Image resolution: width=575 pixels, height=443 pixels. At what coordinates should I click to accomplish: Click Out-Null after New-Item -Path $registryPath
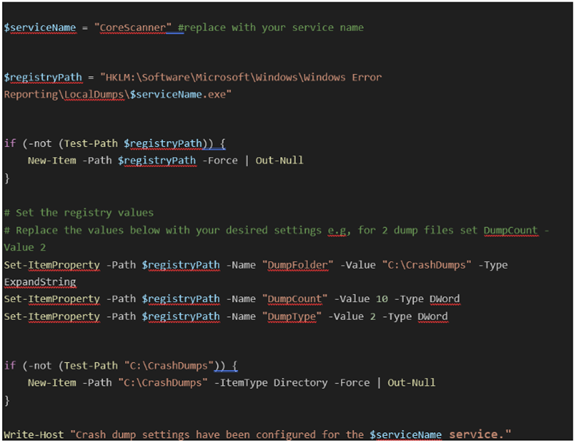click(279, 161)
